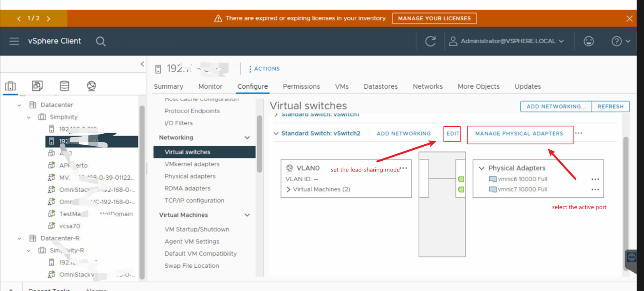Click the search magnifier icon

tap(101, 41)
